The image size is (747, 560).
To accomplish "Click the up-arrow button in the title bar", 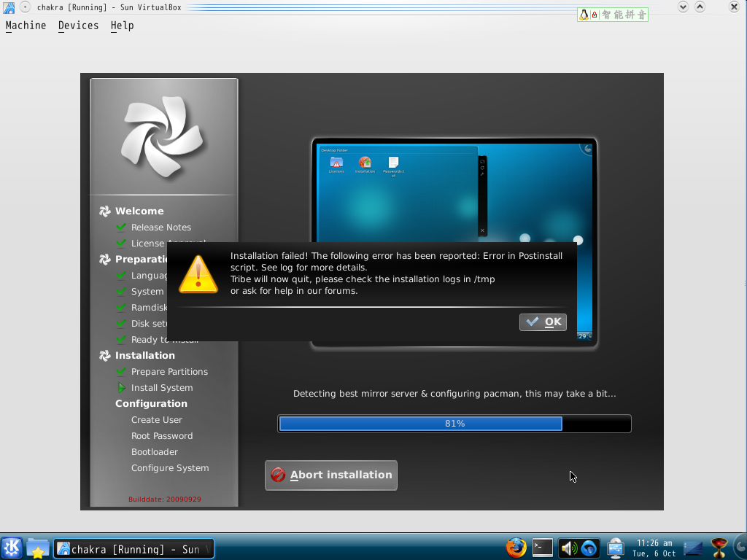I will (700, 7).
